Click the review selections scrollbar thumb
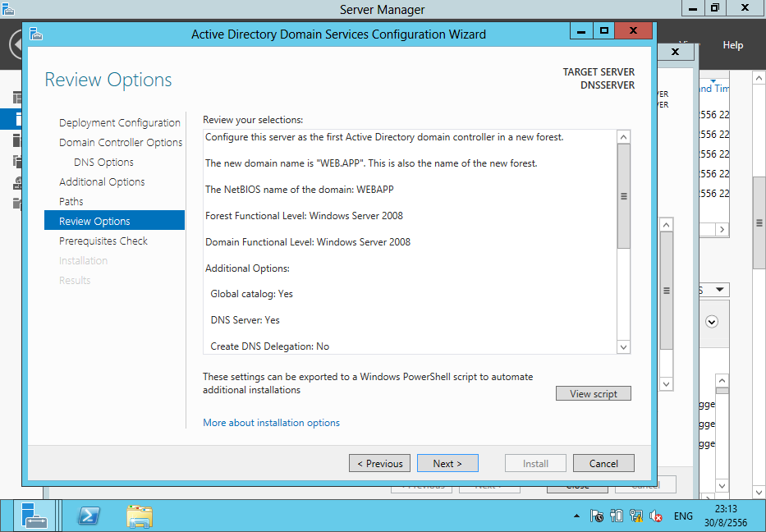 point(623,196)
